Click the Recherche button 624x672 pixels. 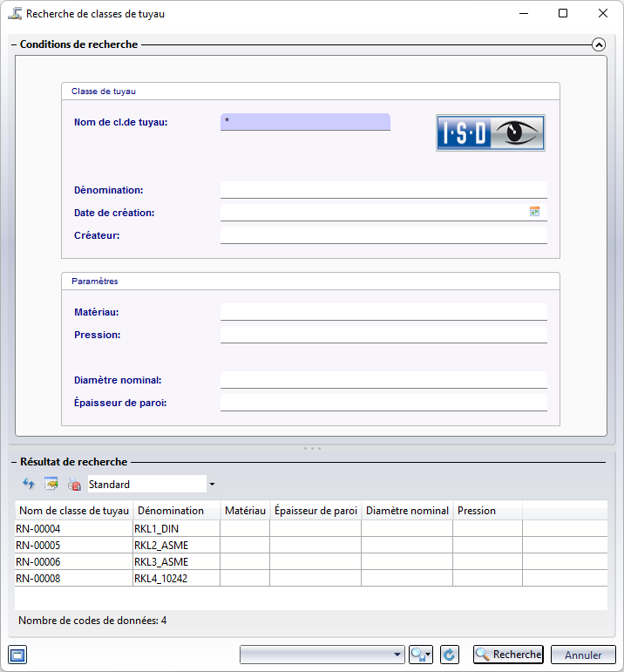(x=508, y=655)
